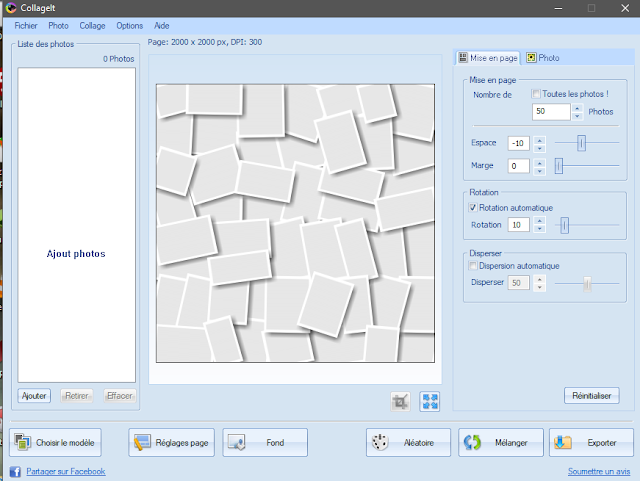The height and width of the screenshot is (481, 640).
Task: Increase Espace value with up arrow
Action: pos(540,140)
